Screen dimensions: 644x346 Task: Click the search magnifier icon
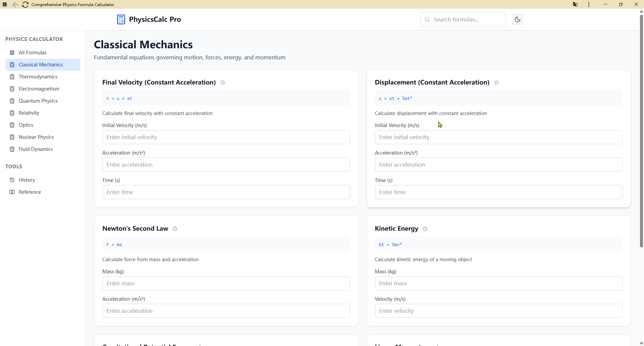427,19
